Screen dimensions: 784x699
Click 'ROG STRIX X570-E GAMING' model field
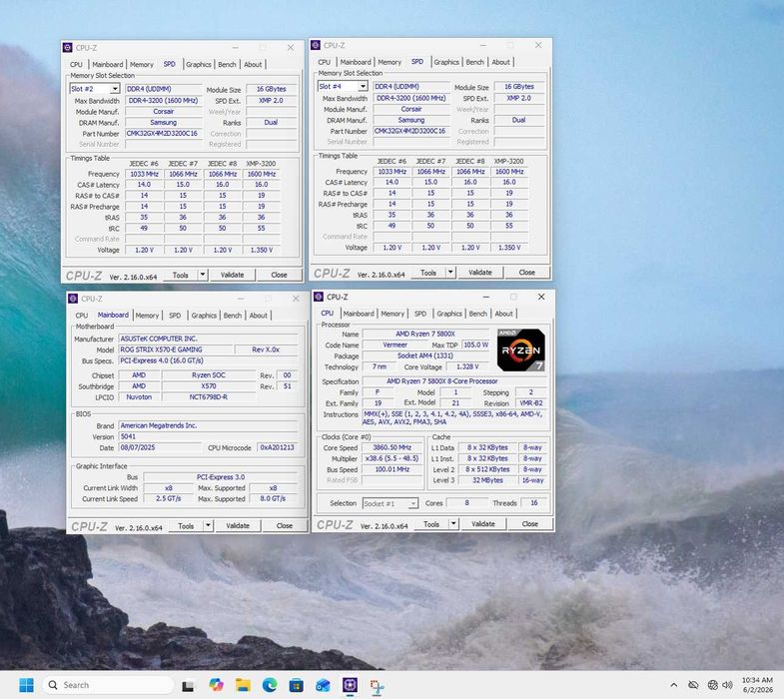[x=176, y=349]
